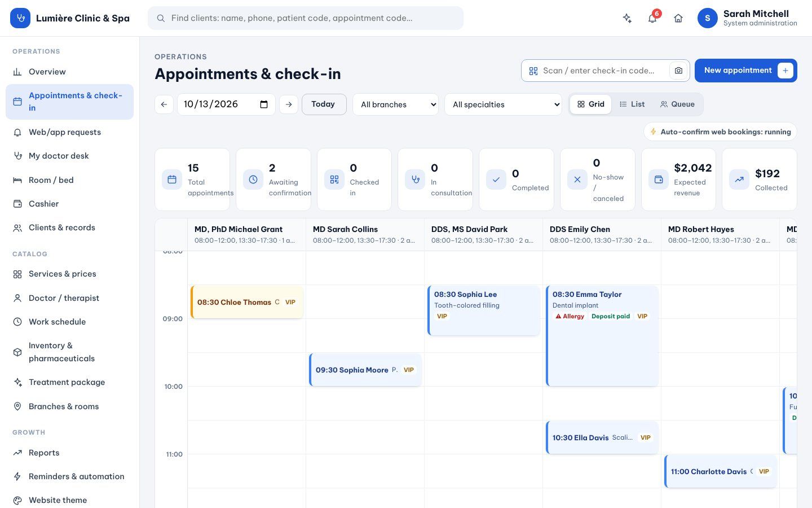Click the Lumière Clinic & Spa logo
The image size is (812, 508).
click(x=20, y=18)
